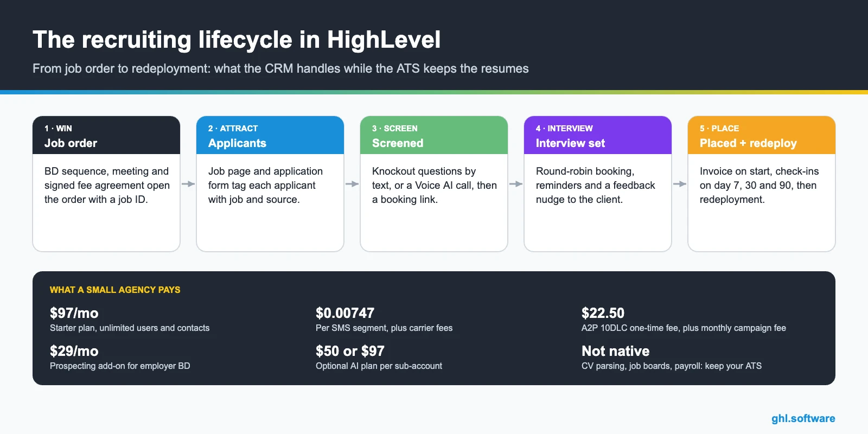Viewport: 868px width, 434px height.
Task: Click the 'Job page and application form' description
Action: coord(265,185)
